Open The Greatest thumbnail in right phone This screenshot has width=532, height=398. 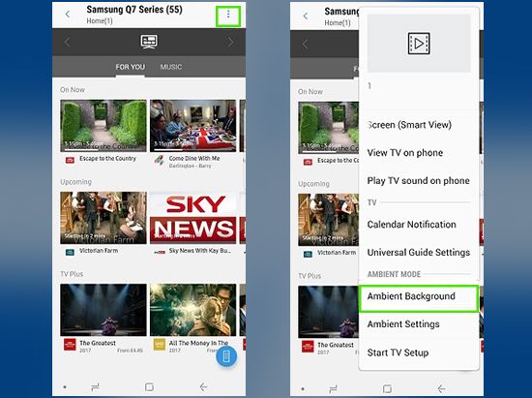tap(329, 312)
